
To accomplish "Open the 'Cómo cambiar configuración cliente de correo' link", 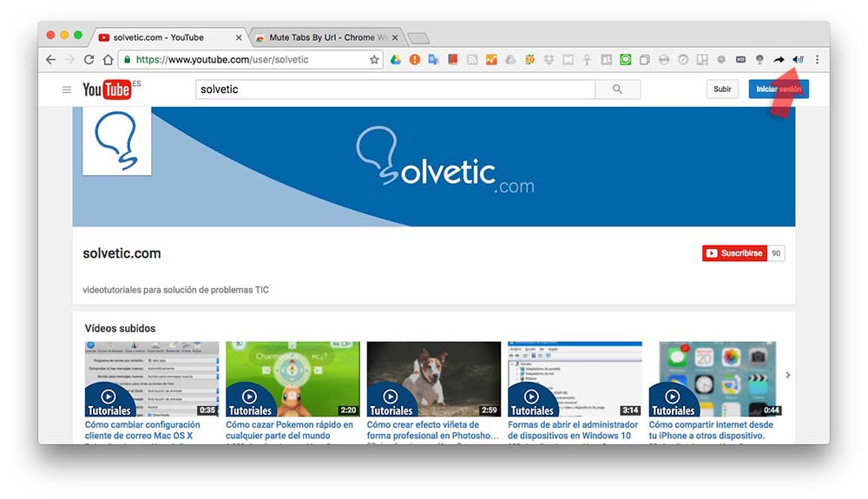I will click(x=142, y=430).
